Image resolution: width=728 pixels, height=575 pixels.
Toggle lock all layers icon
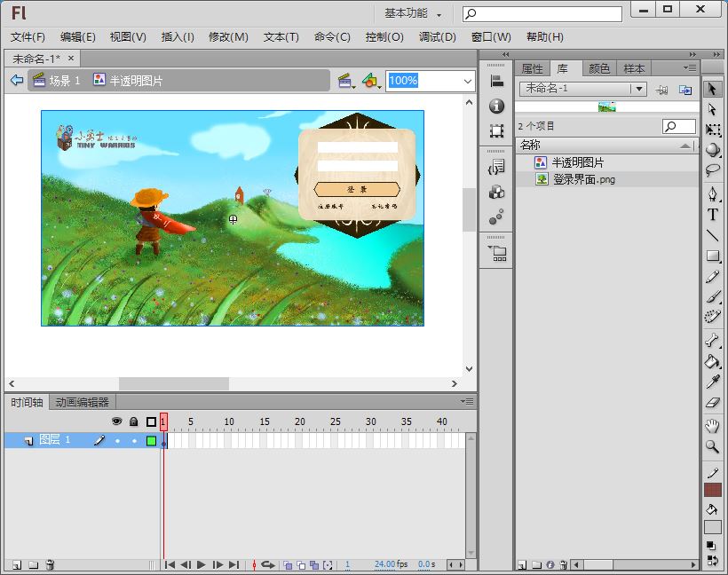[134, 421]
